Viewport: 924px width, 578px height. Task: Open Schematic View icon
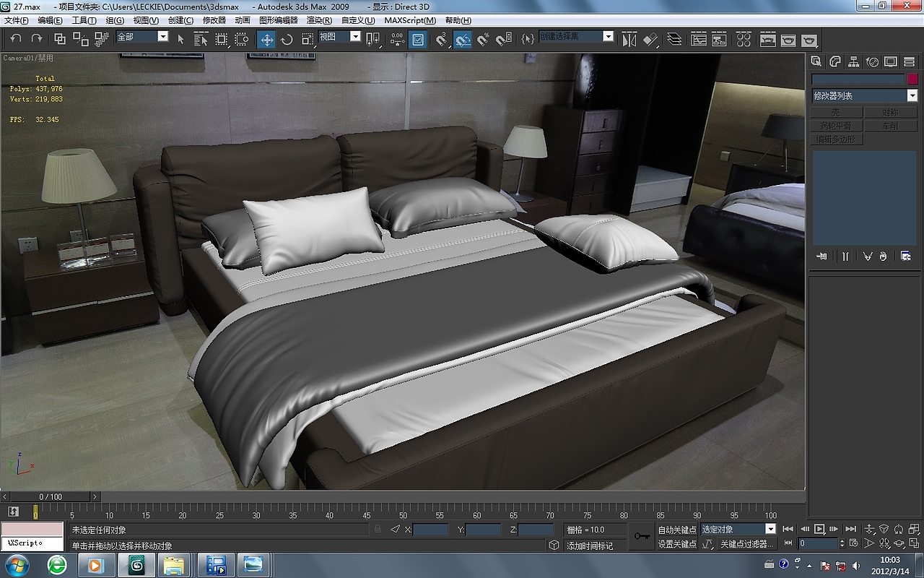(720, 39)
